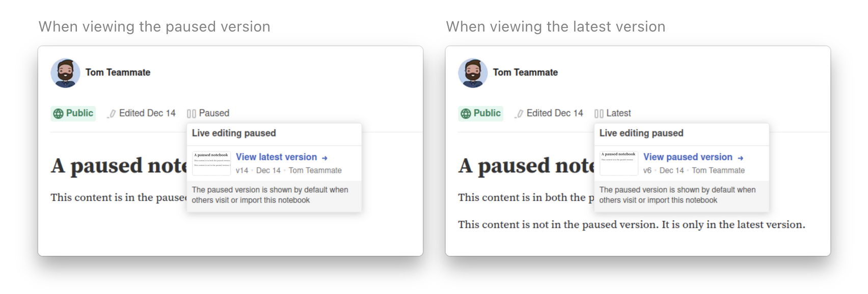Click the pause icon next to the Paused label
The height and width of the screenshot is (294, 868).
(x=191, y=113)
